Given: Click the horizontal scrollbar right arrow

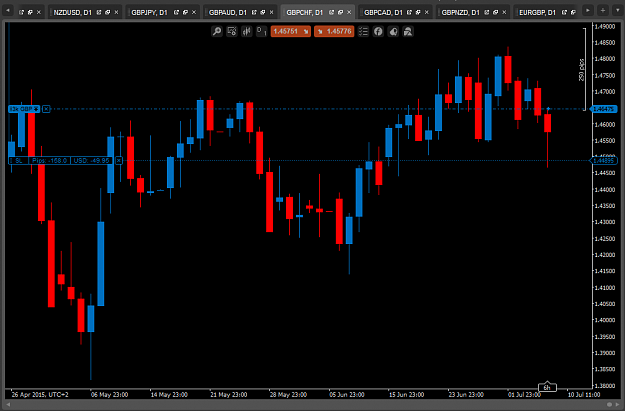Looking at the screenshot, I should 618,404.
